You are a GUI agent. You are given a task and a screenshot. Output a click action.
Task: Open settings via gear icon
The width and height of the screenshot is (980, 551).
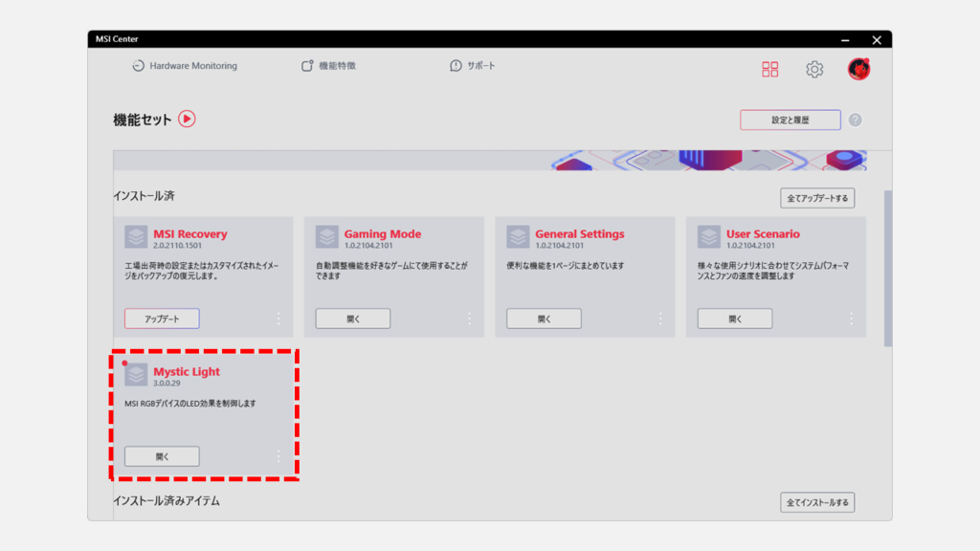[x=814, y=69]
